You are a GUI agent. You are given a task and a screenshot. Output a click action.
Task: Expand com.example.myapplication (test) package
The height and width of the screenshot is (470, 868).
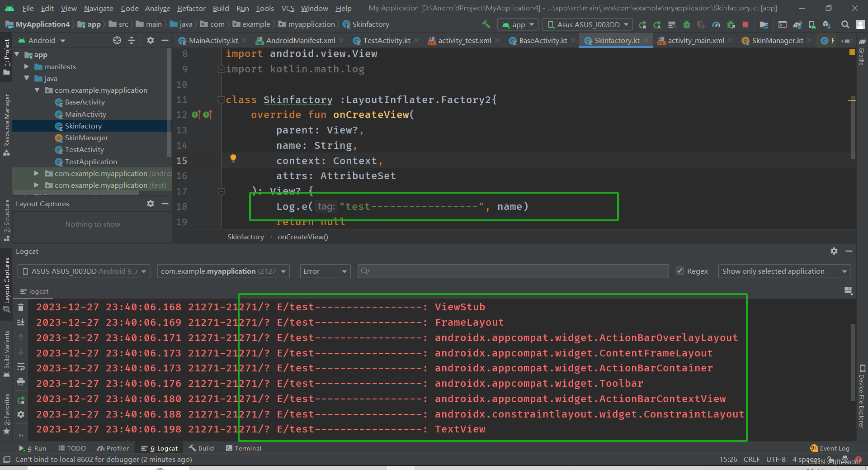click(x=37, y=185)
